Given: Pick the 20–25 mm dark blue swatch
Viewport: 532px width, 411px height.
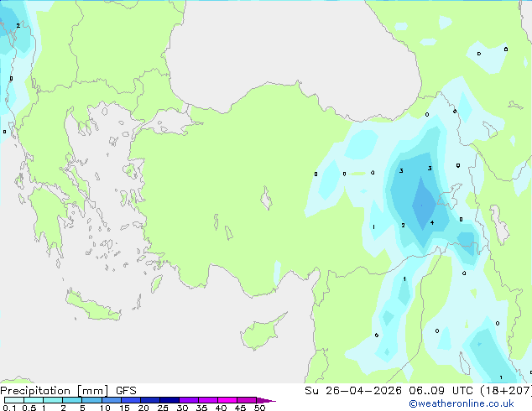Looking at the screenshot, I should tap(150, 400).
